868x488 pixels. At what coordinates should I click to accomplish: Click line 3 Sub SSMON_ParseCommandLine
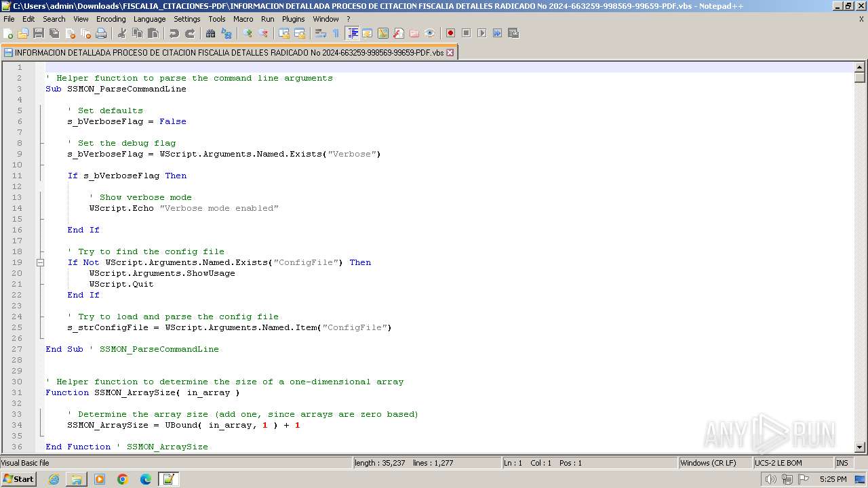[116, 89]
